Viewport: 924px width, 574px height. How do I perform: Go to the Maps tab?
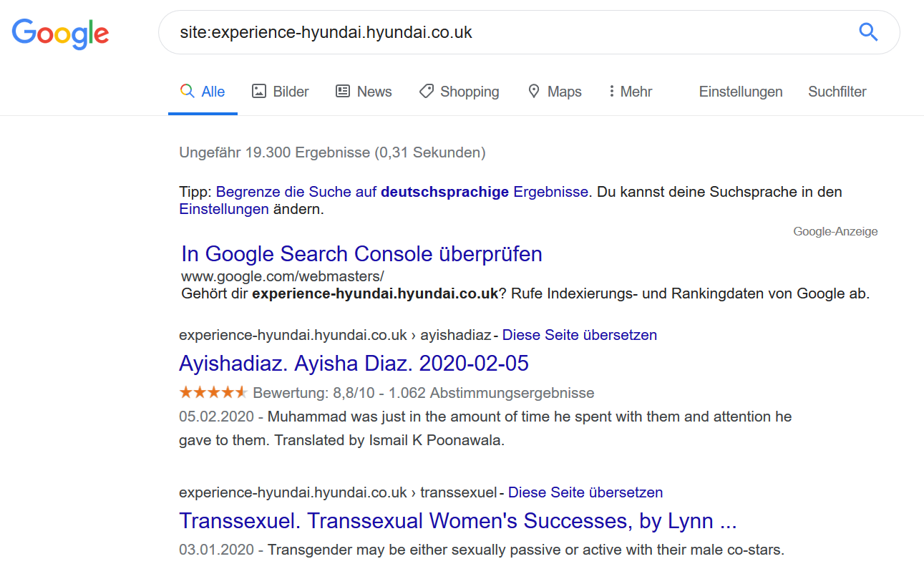tap(555, 92)
